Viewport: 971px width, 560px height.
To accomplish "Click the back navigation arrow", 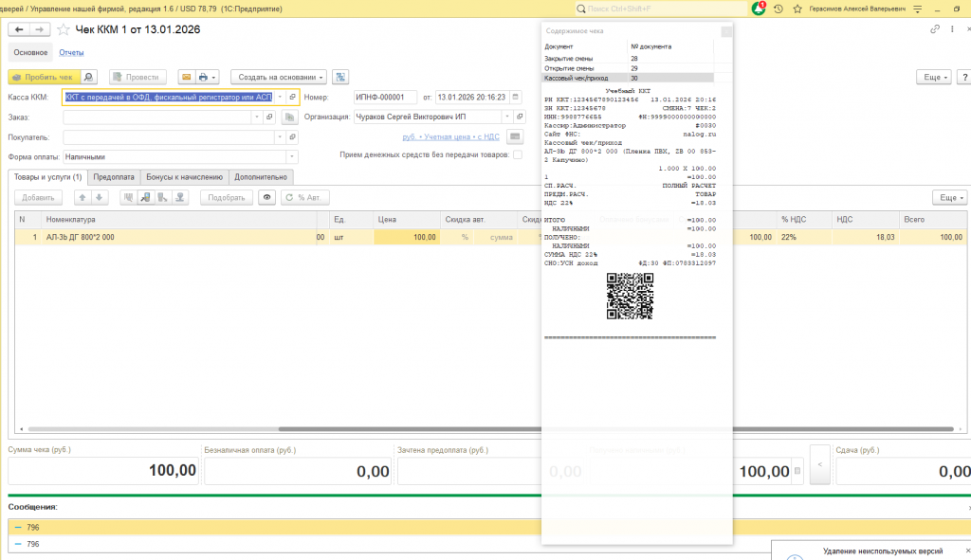I will point(19,29).
